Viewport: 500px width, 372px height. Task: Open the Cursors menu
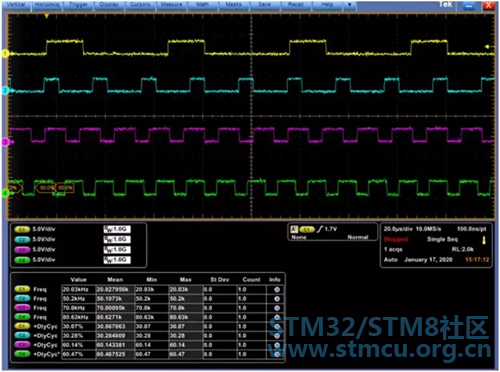140,5
